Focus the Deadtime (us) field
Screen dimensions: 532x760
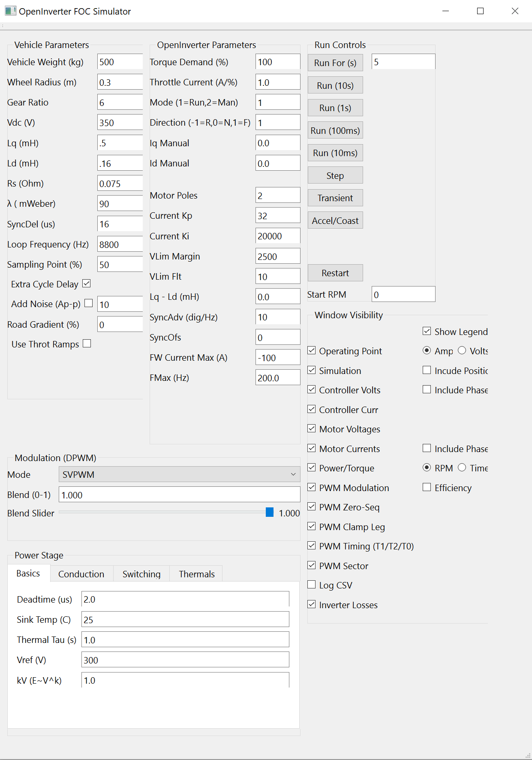[x=185, y=599]
